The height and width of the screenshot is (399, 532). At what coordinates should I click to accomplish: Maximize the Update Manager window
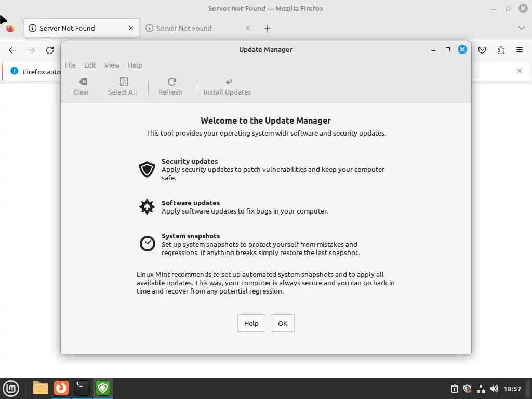(447, 49)
